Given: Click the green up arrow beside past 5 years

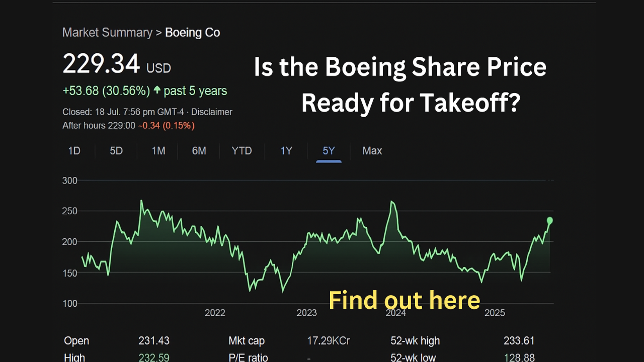Looking at the screenshot, I should coord(157,90).
